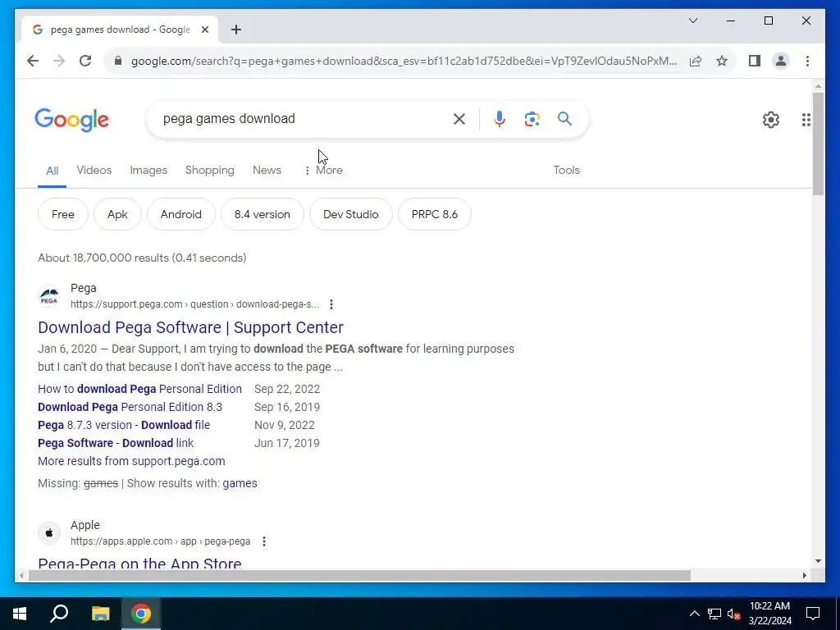The width and height of the screenshot is (840, 630).
Task: Reload the page with refresh icon
Action: tap(85, 61)
